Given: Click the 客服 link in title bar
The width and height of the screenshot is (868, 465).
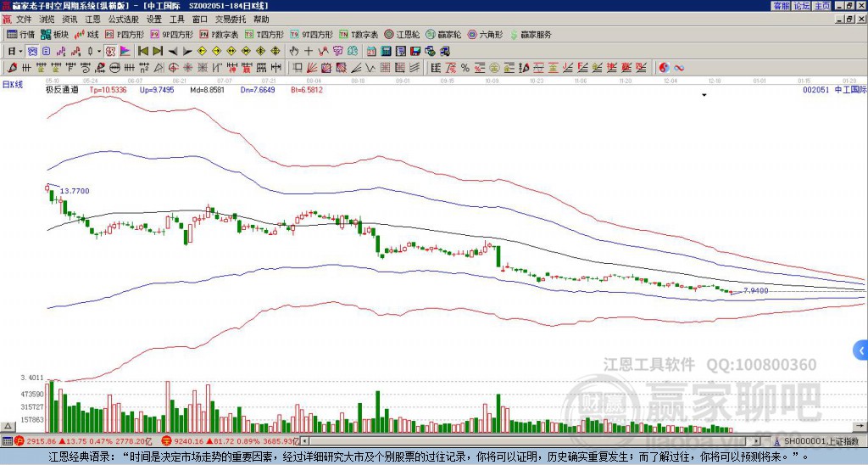Looking at the screenshot, I should 781,6.
